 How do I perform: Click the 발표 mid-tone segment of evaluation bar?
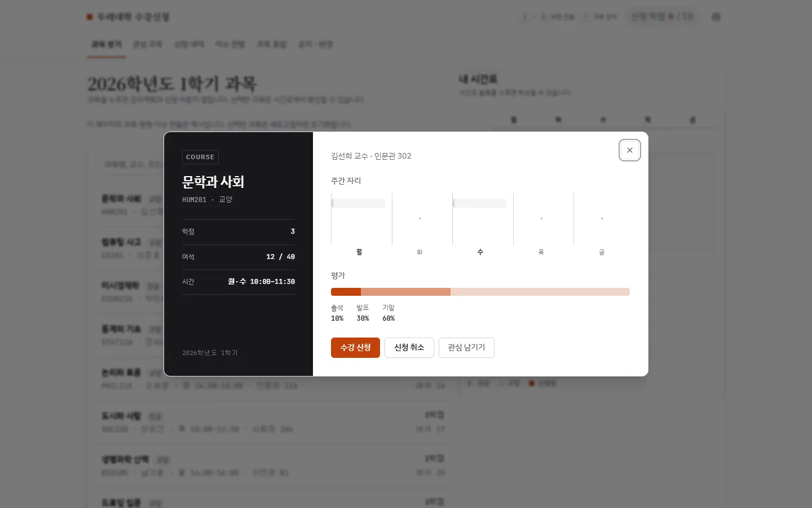pos(405,292)
